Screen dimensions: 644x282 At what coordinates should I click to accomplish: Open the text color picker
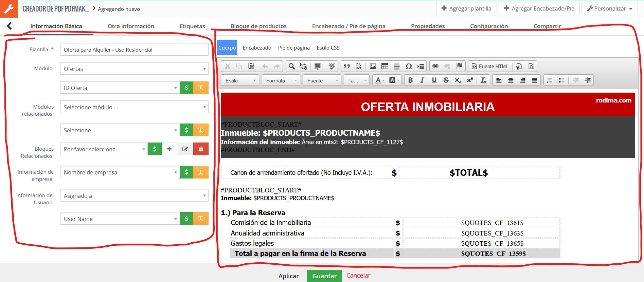tap(379, 80)
